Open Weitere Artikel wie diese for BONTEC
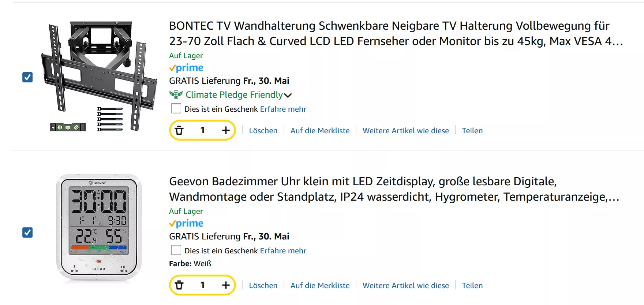This screenshot has height=305, width=644. tap(405, 131)
